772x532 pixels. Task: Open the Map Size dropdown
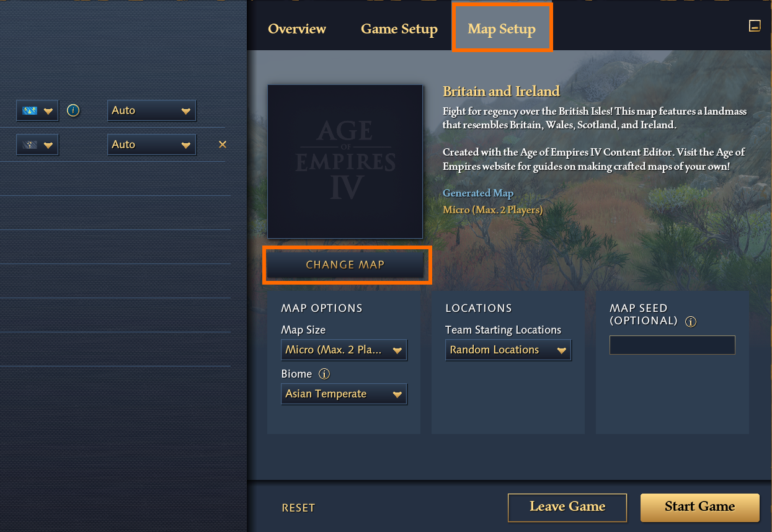point(344,350)
